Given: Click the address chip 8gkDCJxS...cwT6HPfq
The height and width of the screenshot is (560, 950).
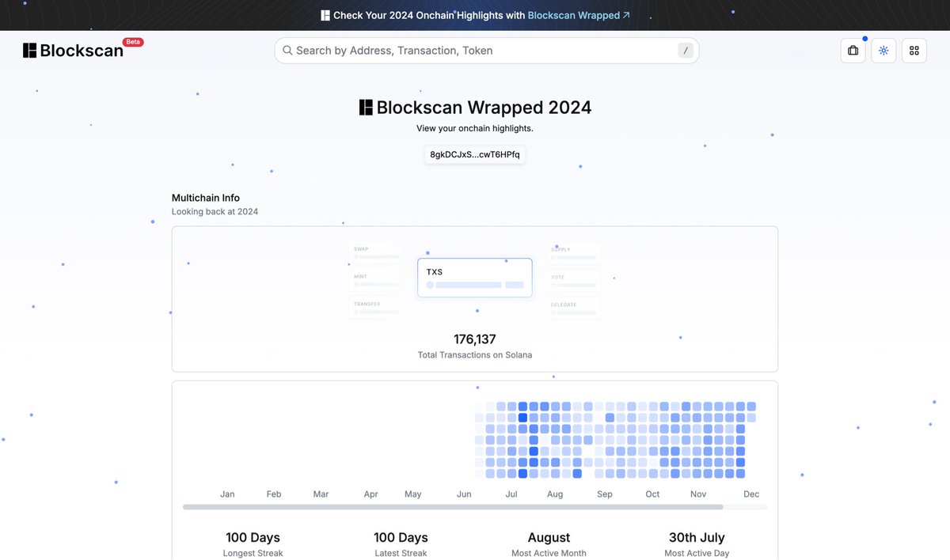Looking at the screenshot, I should pos(475,154).
